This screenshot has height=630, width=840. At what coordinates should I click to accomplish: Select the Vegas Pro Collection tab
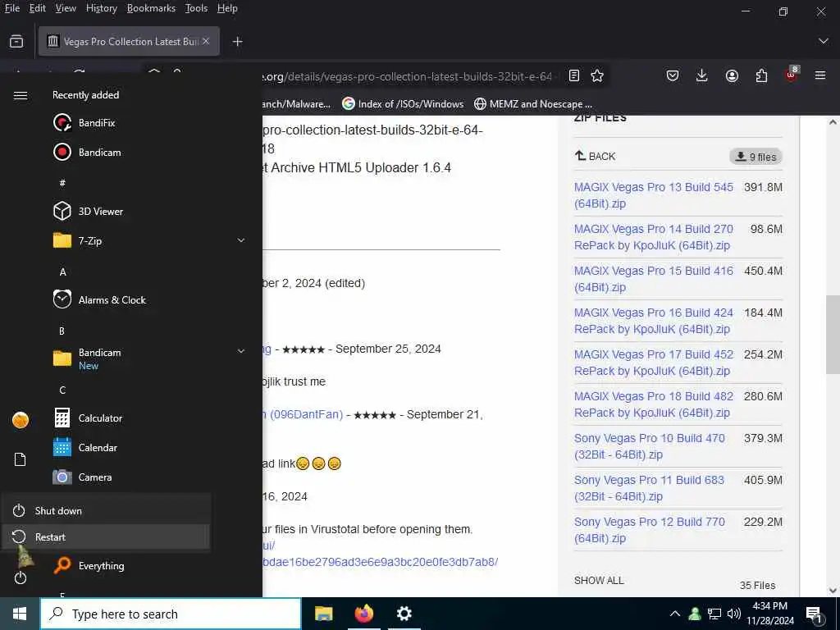(x=129, y=41)
